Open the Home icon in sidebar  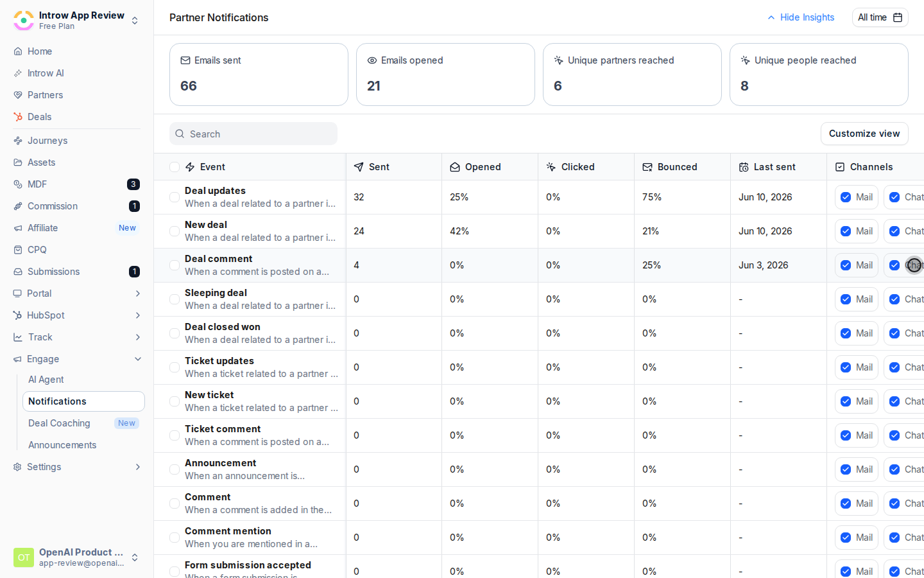click(x=18, y=51)
